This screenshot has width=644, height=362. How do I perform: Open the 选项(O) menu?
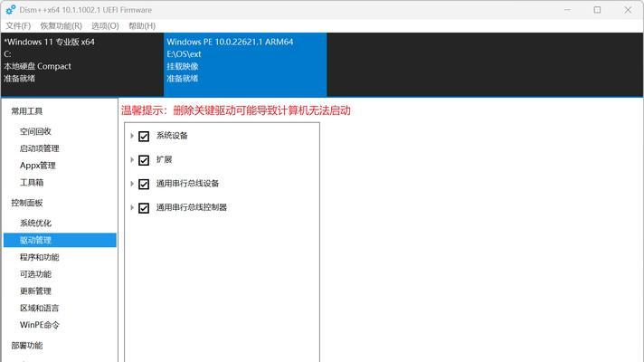point(105,26)
